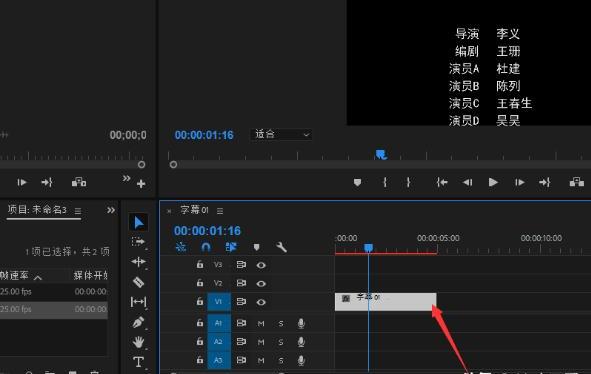Solo audio track A2
Screen dimensions: 591x374
[x=281, y=342]
